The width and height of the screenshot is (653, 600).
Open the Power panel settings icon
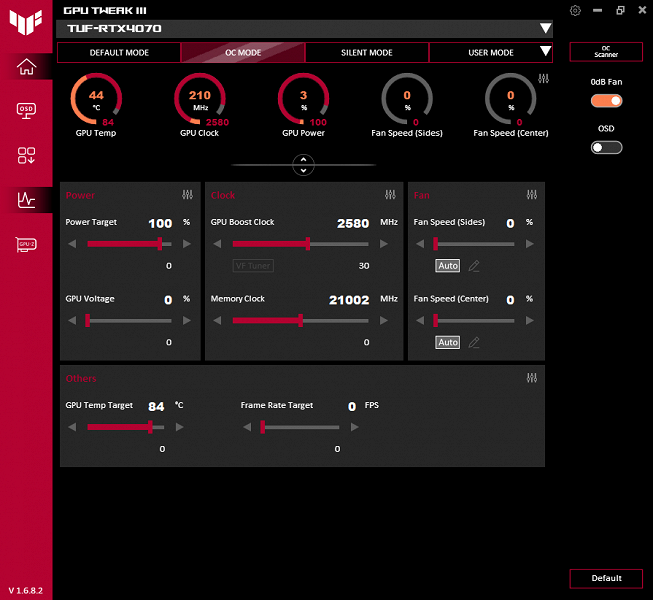(x=187, y=194)
